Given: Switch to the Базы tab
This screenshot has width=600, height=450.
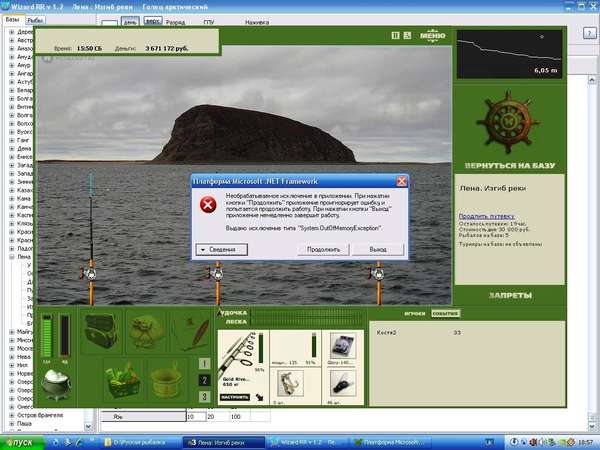Looking at the screenshot, I should [x=12, y=19].
